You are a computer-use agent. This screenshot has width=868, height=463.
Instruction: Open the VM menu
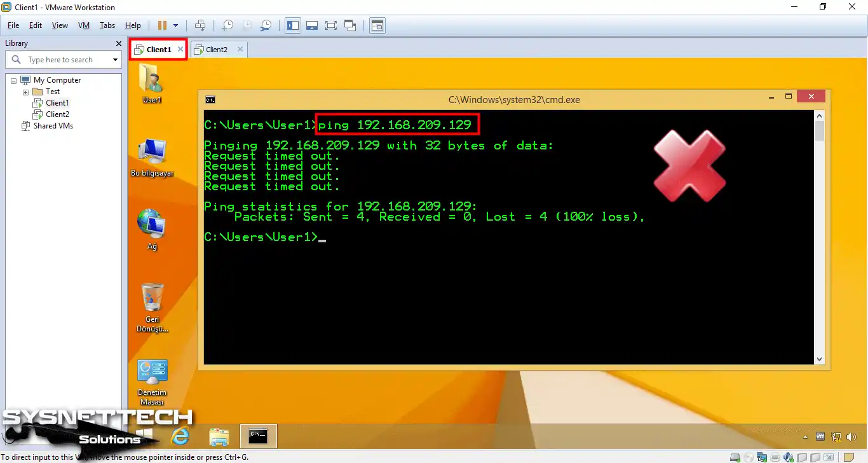coord(83,25)
